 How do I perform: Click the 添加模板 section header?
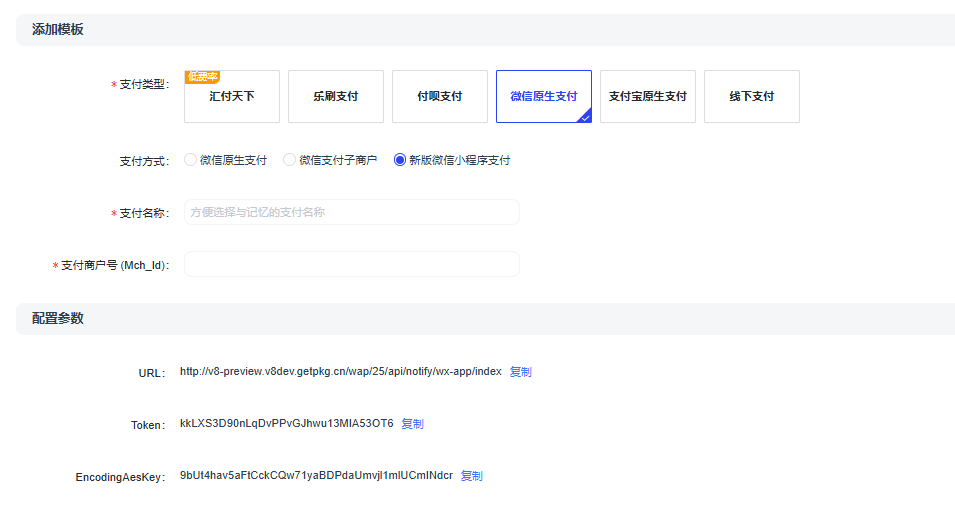pyautogui.click(x=58, y=30)
